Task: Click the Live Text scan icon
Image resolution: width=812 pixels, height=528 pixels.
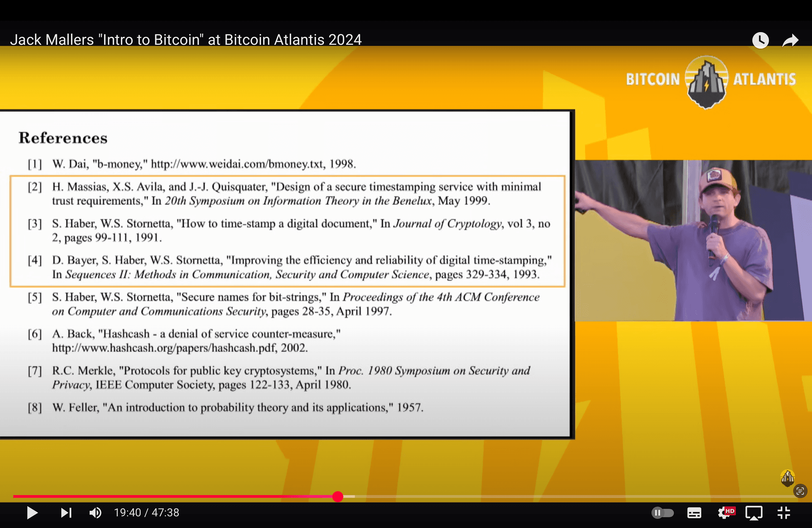Action: [800, 491]
